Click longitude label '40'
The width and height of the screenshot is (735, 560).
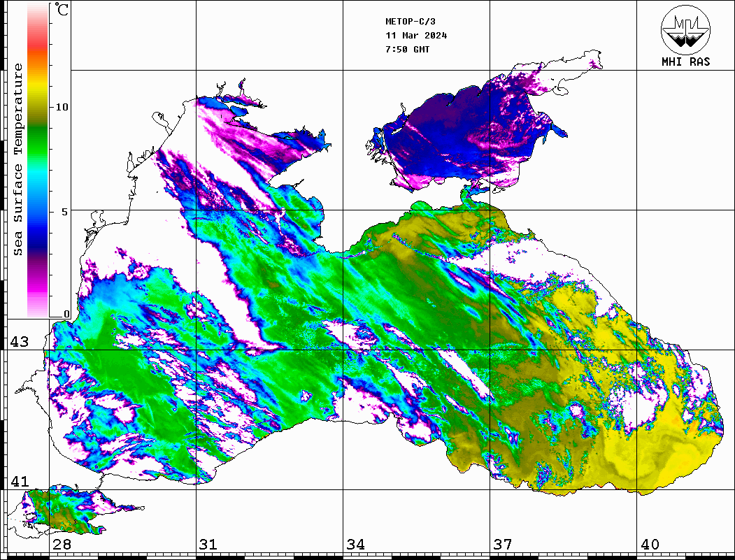[x=650, y=544]
